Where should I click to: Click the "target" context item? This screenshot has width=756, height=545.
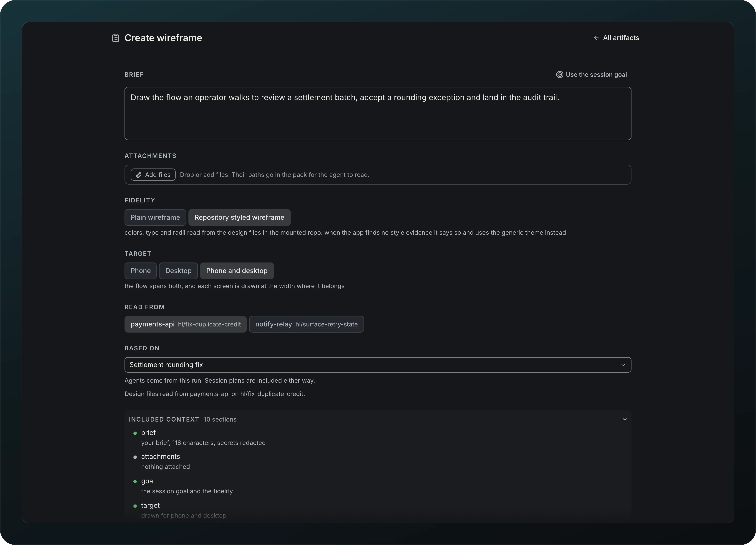click(150, 505)
